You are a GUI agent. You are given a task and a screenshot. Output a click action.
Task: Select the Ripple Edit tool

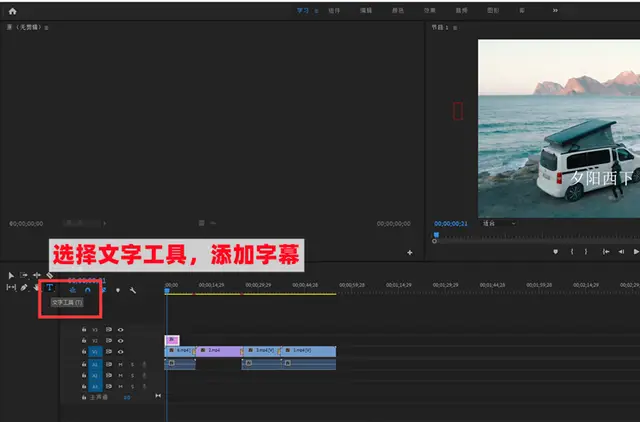tap(37, 275)
